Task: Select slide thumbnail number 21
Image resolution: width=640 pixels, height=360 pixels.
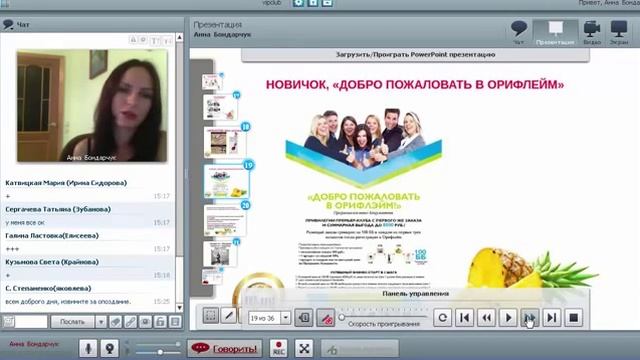Action: click(x=220, y=253)
